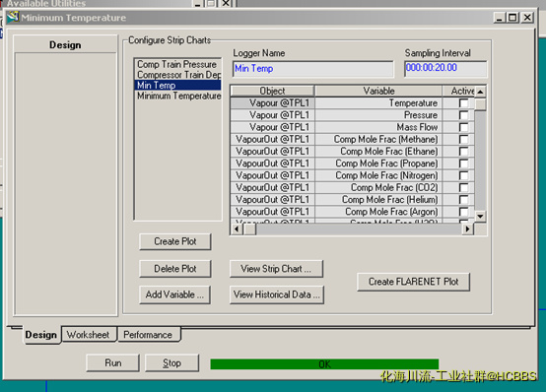This screenshot has width=546, height=392.
Task: Maximize the Minimum Temperature window
Action: [512, 18]
